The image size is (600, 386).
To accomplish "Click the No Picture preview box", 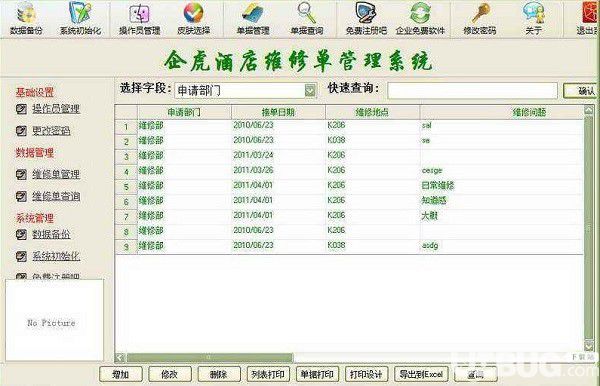I will coord(54,320).
